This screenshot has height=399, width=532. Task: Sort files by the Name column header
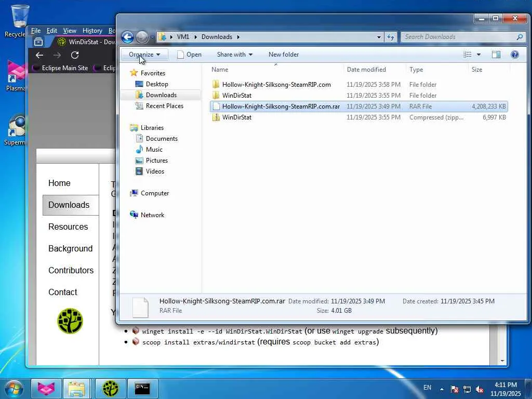(x=275, y=69)
